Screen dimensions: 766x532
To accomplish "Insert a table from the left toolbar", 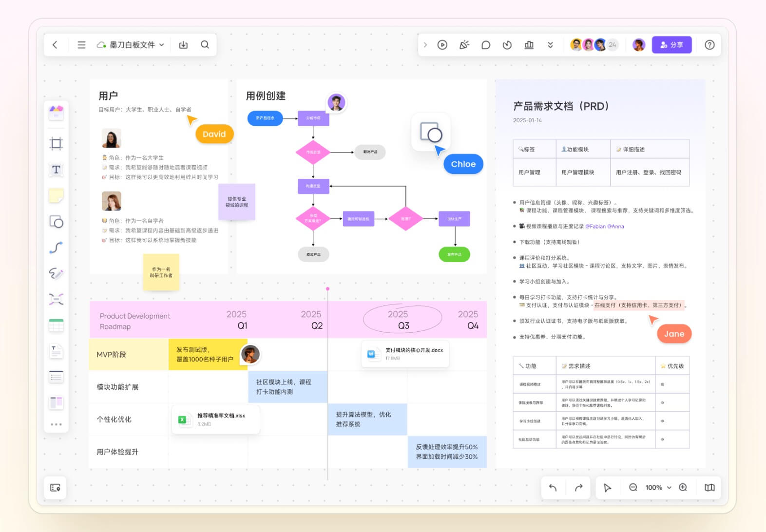I will (x=56, y=325).
